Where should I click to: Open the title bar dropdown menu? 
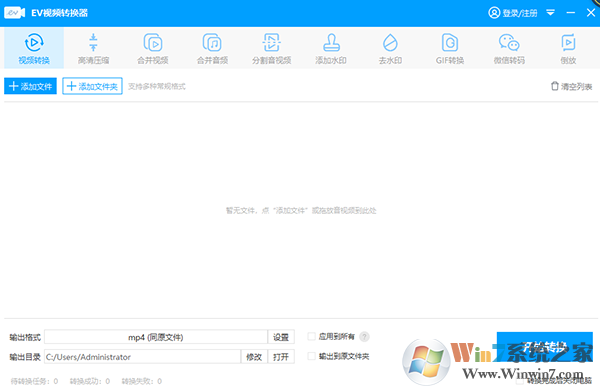(x=550, y=13)
